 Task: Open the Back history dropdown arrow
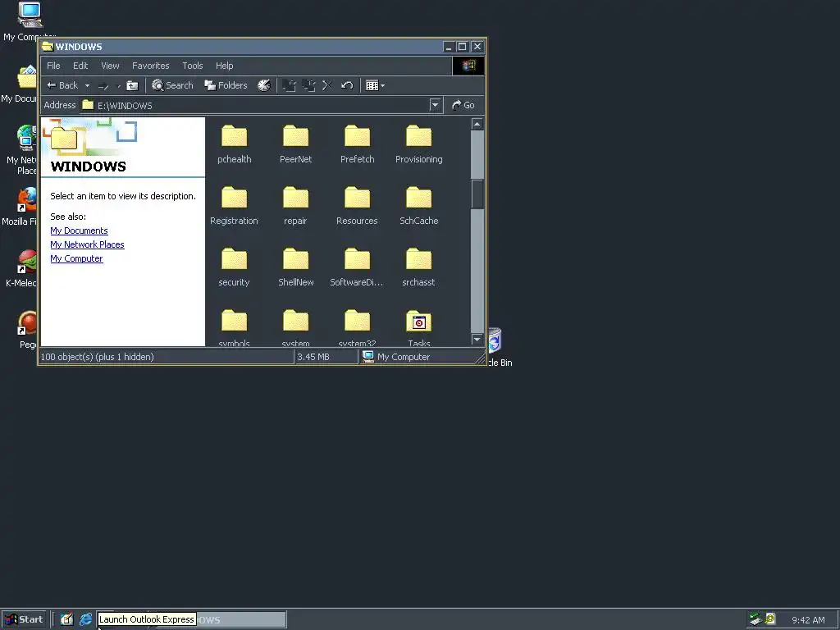tap(87, 85)
